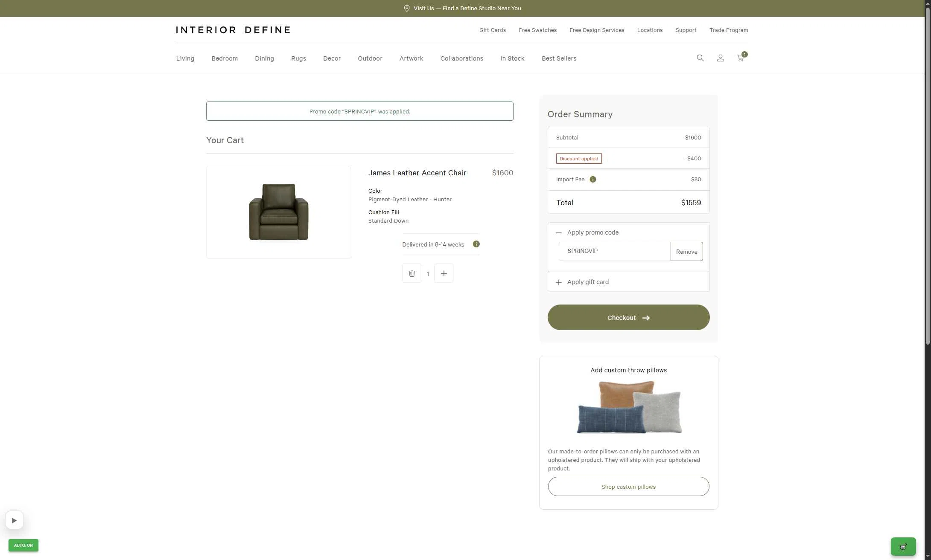
Task: Open the search magnifier icon
Action: (x=700, y=58)
